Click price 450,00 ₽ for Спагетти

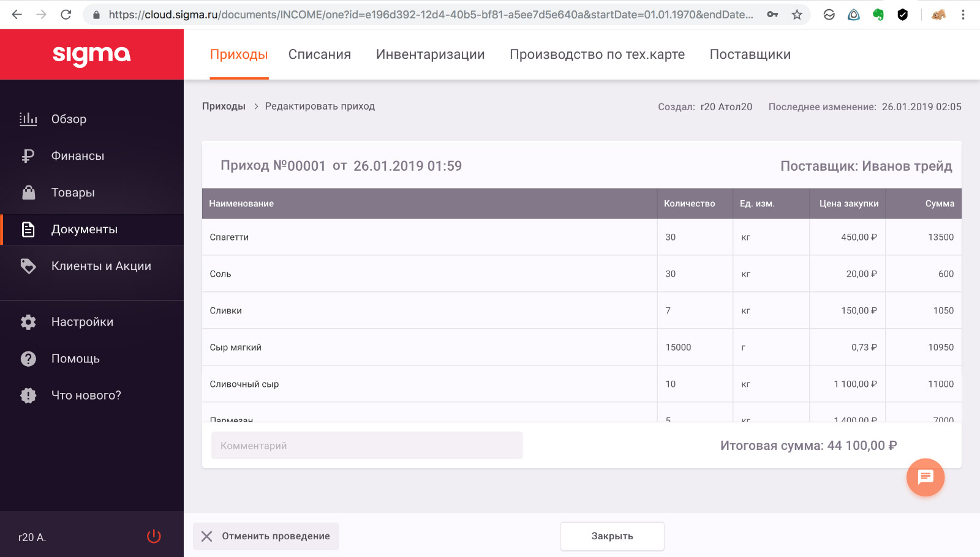[859, 237]
